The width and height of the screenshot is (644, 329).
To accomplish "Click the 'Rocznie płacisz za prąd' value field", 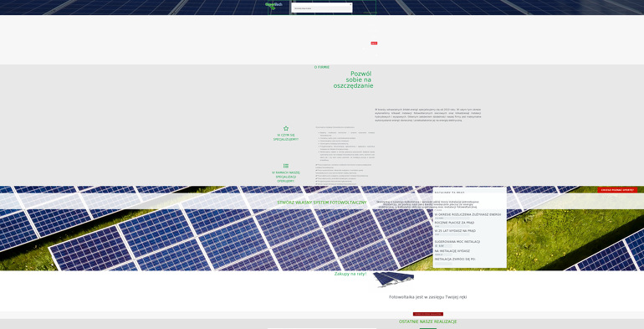I will click(452, 226).
